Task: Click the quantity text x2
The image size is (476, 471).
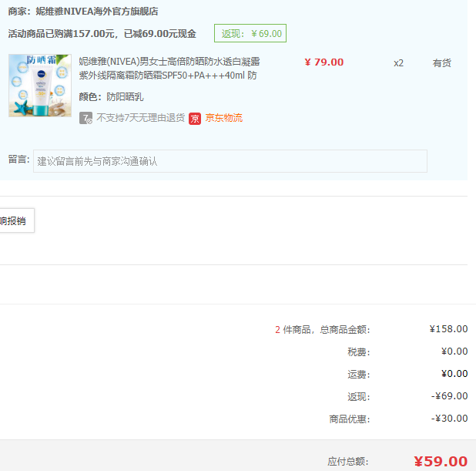Action: [x=398, y=63]
